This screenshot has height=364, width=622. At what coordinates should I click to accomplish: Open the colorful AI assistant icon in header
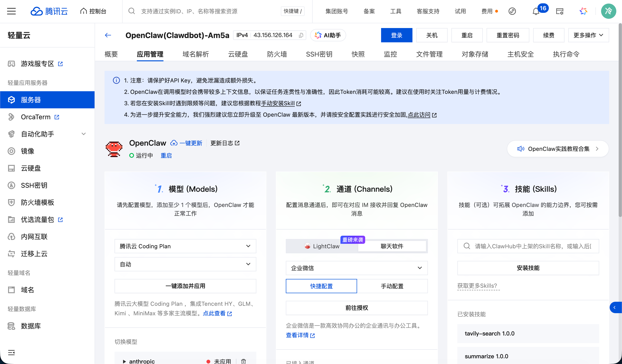(x=584, y=11)
